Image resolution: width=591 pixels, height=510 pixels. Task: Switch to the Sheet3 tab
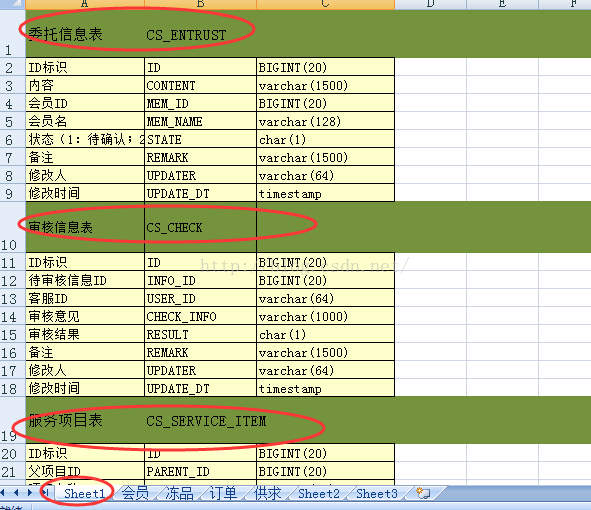[377, 493]
